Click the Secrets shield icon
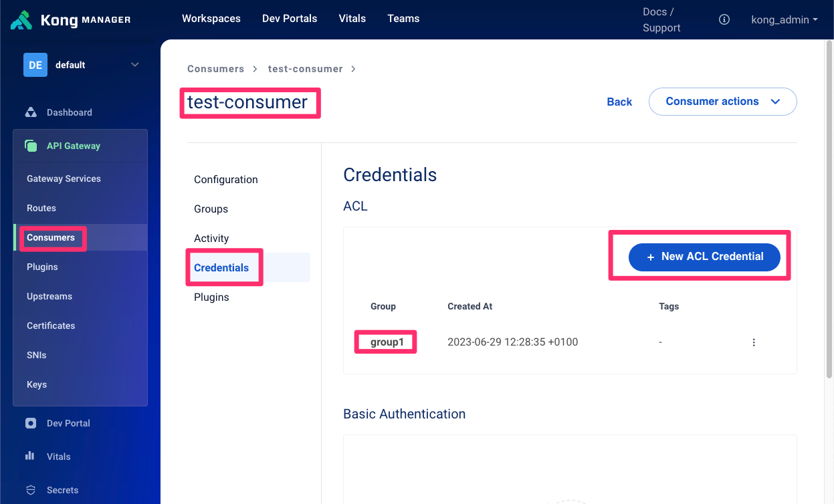 point(31,490)
